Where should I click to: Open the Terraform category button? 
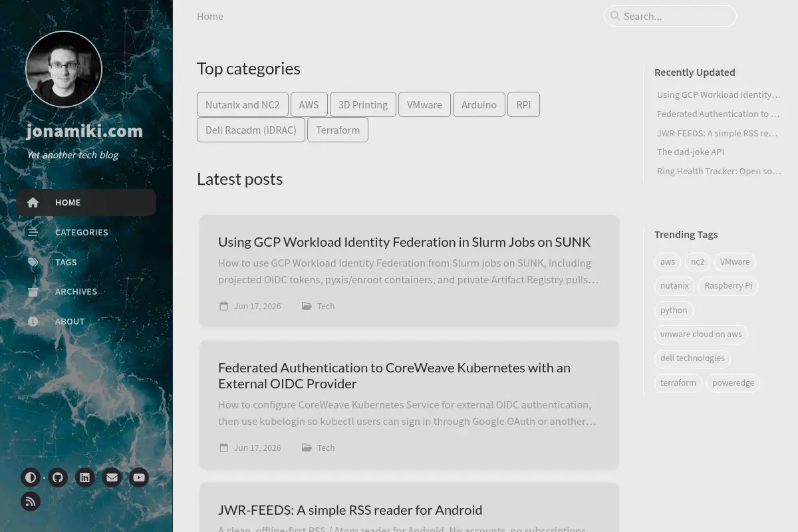(338, 130)
